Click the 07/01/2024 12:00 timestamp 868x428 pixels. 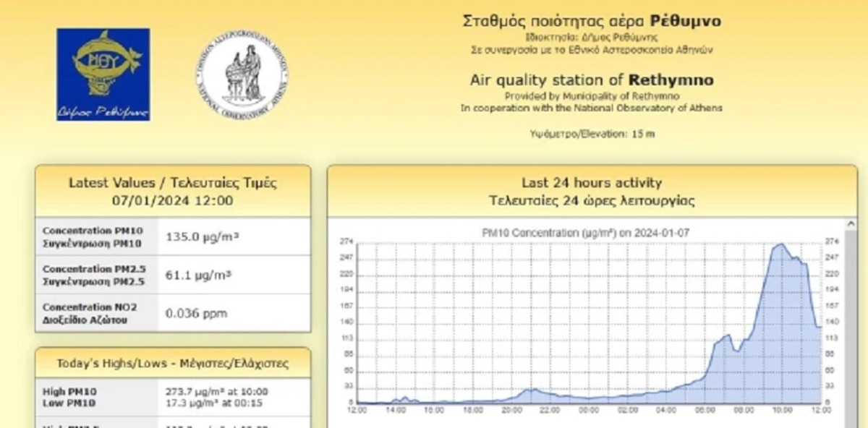click(172, 200)
